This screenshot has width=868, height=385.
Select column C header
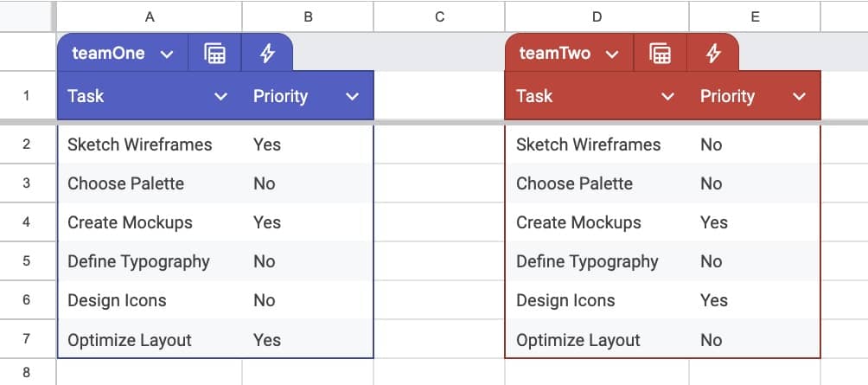coord(439,16)
